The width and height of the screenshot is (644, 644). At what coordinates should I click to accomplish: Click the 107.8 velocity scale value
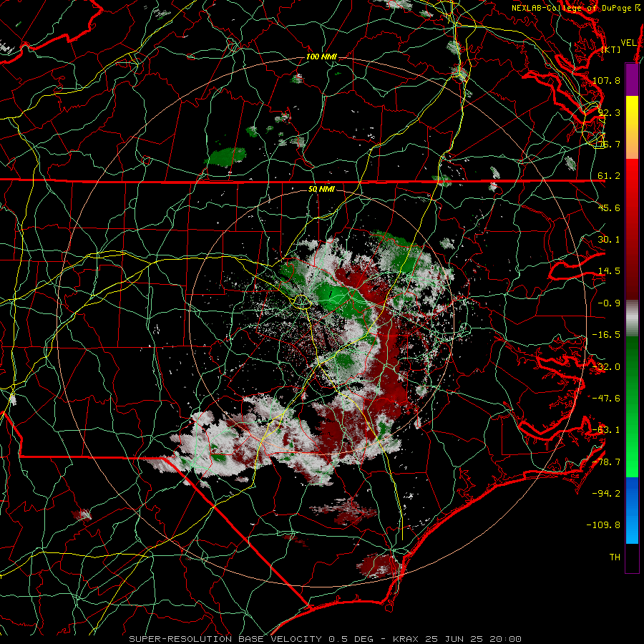[x=606, y=80]
